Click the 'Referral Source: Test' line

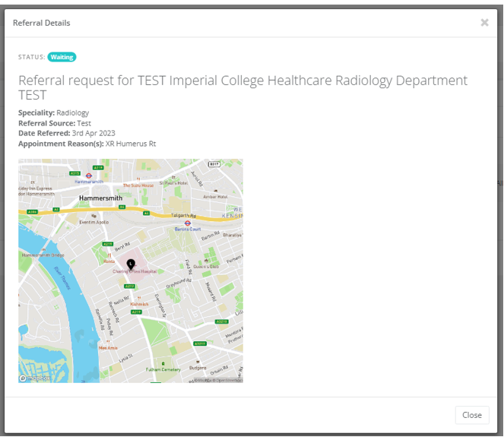(55, 123)
